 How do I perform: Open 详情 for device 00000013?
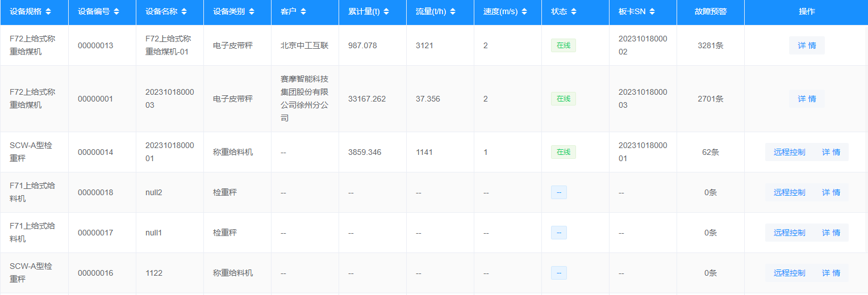(807, 45)
